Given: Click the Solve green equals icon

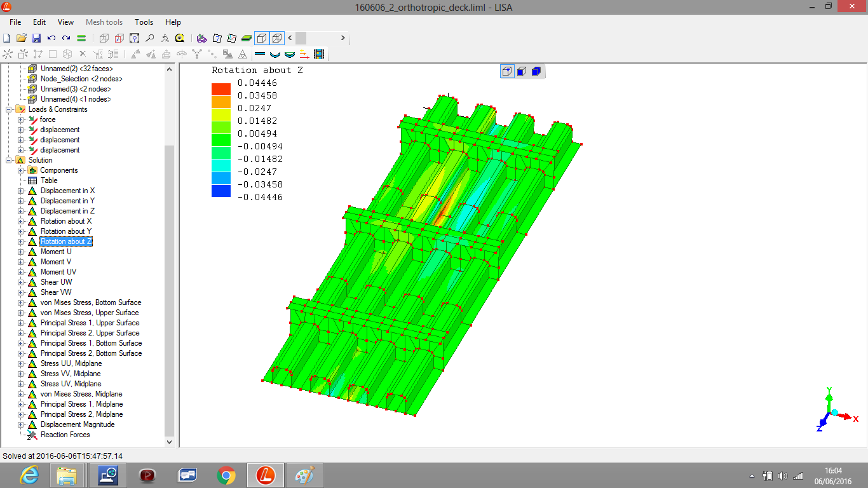Looking at the screenshot, I should pos(81,38).
